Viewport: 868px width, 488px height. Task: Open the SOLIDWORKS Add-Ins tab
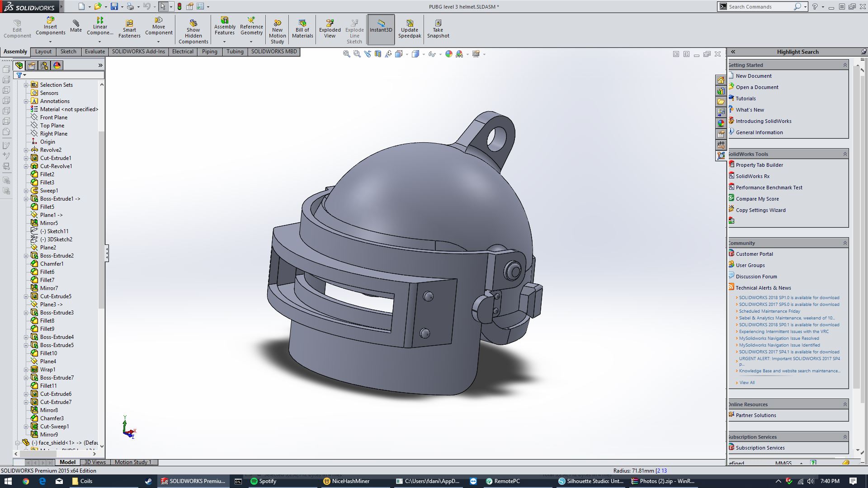[138, 52]
